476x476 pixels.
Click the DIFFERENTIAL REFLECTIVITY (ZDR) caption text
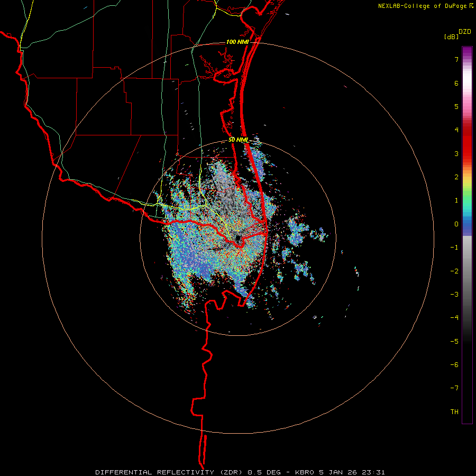click(170, 472)
